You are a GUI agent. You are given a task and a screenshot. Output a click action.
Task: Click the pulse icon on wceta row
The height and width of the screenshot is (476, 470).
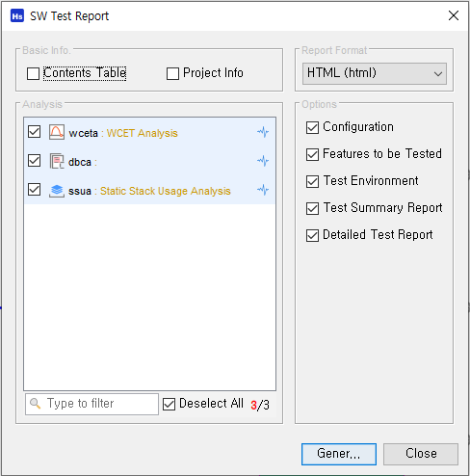(x=263, y=132)
